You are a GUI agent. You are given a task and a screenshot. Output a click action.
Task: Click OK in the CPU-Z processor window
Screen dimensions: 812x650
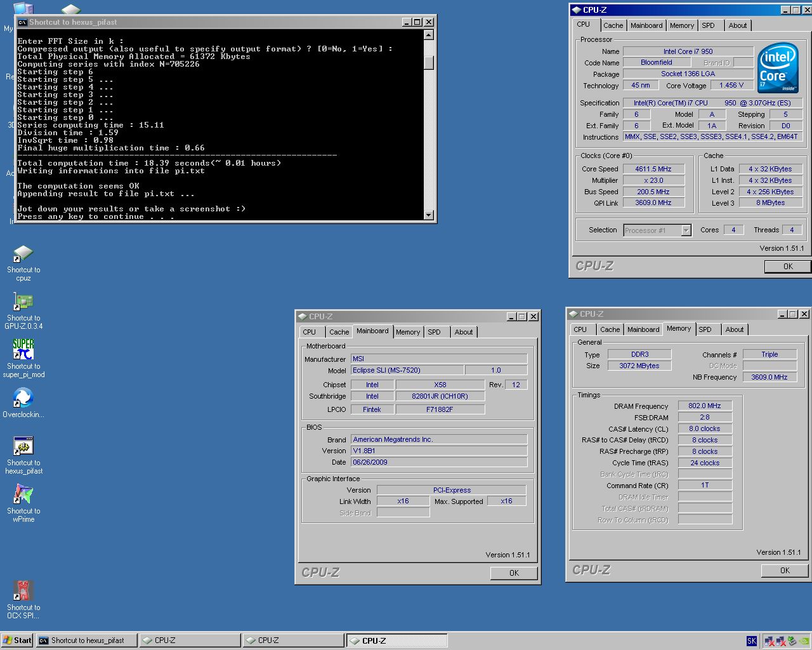[787, 267]
